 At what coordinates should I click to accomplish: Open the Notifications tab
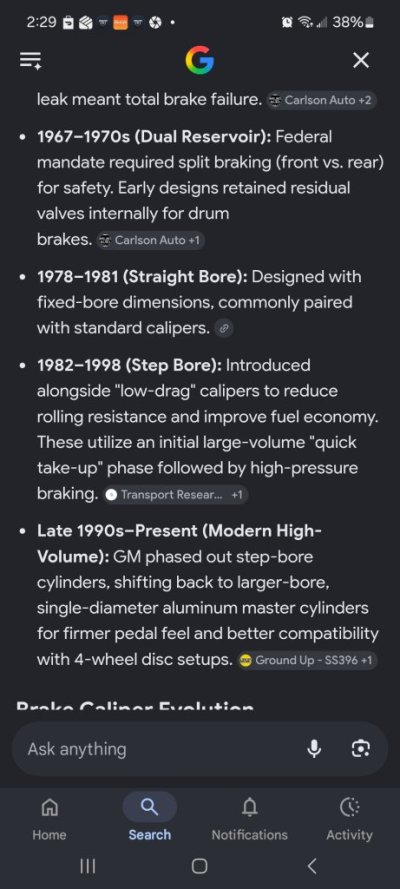(x=249, y=819)
